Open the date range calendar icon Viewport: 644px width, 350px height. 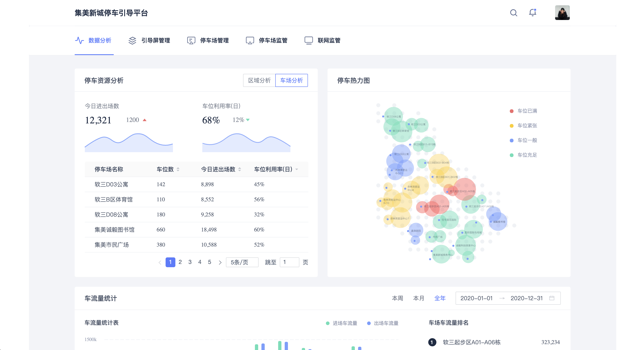coord(552,298)
